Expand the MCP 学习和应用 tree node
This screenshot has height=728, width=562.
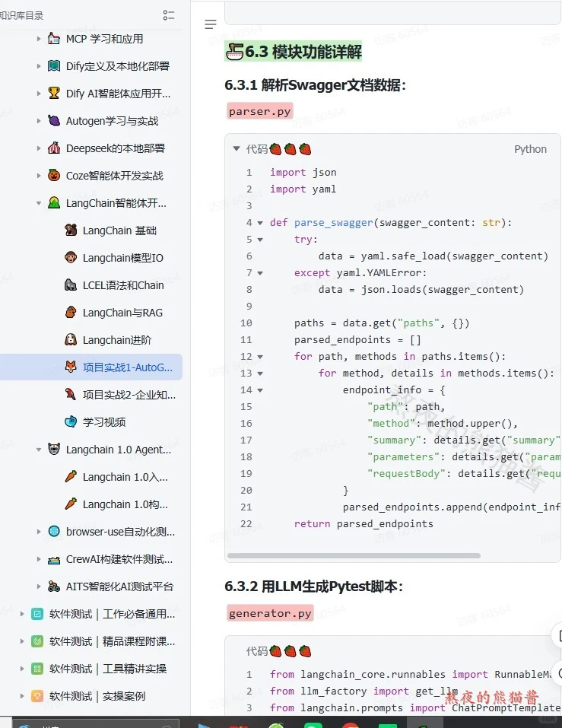pyautogui.click(x=39, y=39)
